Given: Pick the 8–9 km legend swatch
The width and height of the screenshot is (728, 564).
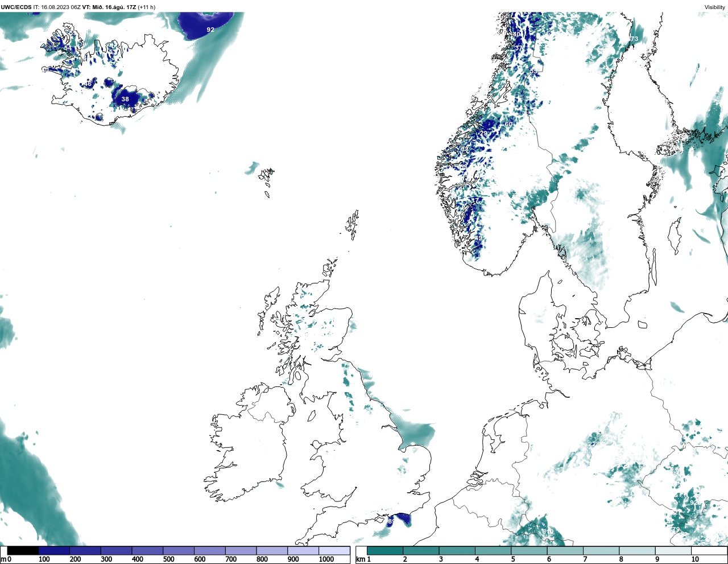Looking at the screenshot, I should [x=637, y=551].
